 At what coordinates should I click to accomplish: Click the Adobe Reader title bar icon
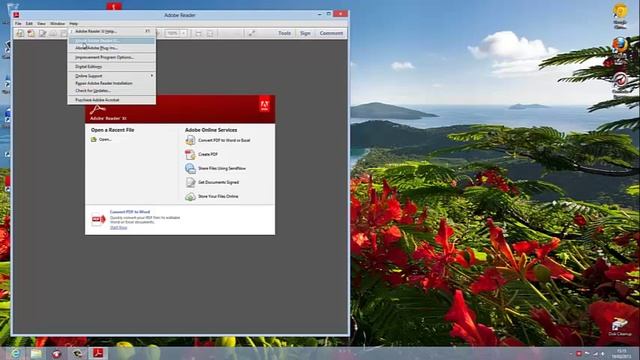(x=16, y=15)
